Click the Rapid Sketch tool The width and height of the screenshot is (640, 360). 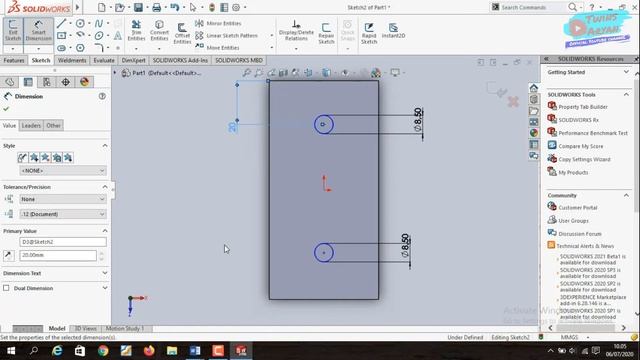pos(369,33)
